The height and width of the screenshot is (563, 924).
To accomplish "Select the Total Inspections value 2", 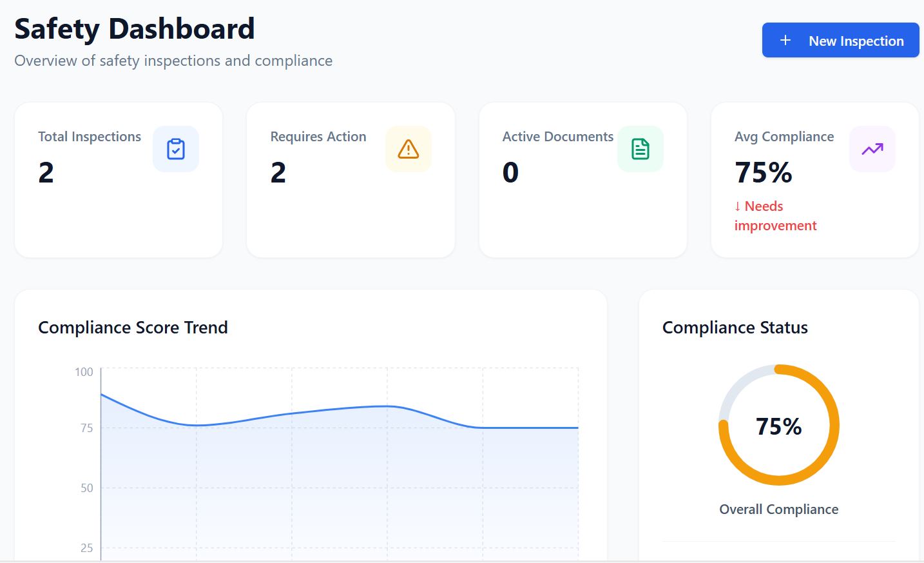I will 46,172.
